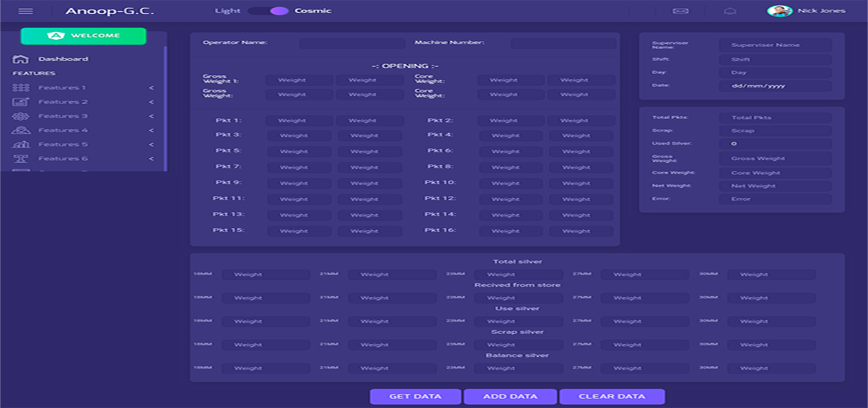Select Features 2 in the sidebar
Viewport: 868px width, 408px height.
tap(62, 102)
